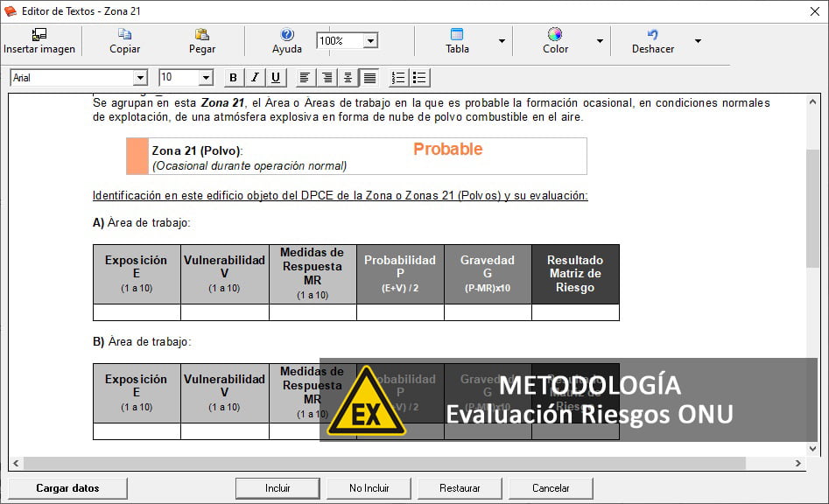Click the Insertar imagen toolbar icon
The image size is (829, 504).
coord(39,35)
